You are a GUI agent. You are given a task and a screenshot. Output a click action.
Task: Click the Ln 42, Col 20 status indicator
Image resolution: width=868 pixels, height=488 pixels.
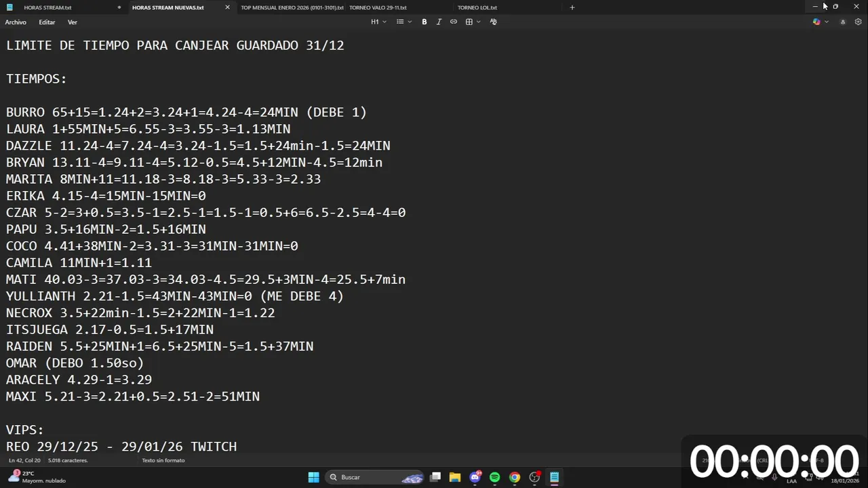pyautogui.click(x=24, y=460)
